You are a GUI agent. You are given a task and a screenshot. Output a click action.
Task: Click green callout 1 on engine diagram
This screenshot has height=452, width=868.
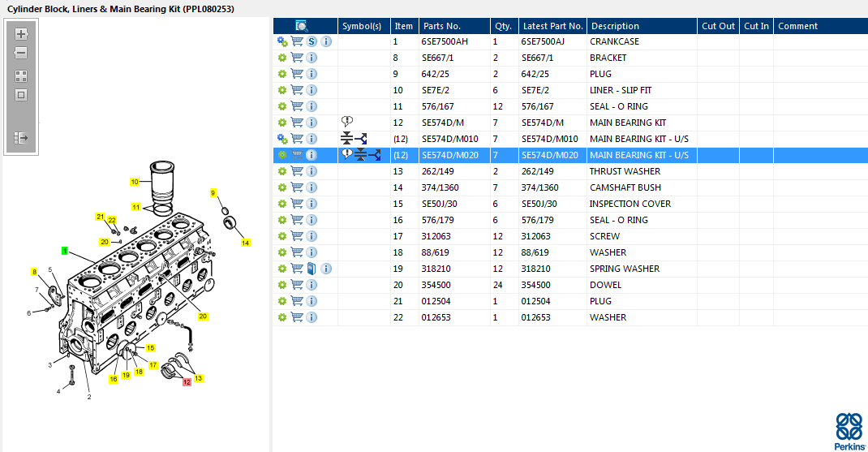pos(64,251)
